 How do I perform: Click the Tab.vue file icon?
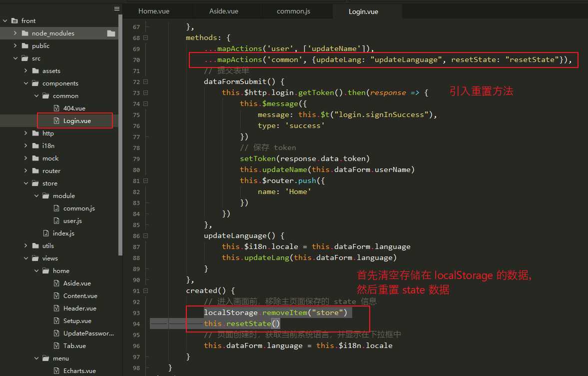click(x=56, y=345)
